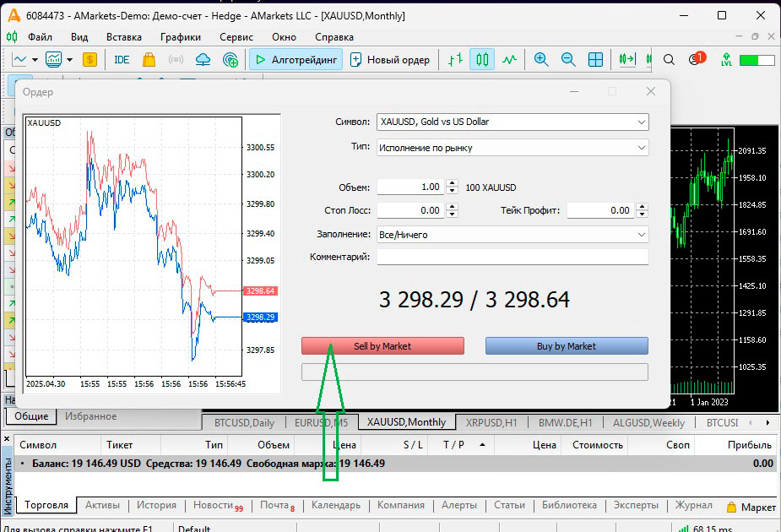Switch to XRPUSD,H1 chart tab

491,423
